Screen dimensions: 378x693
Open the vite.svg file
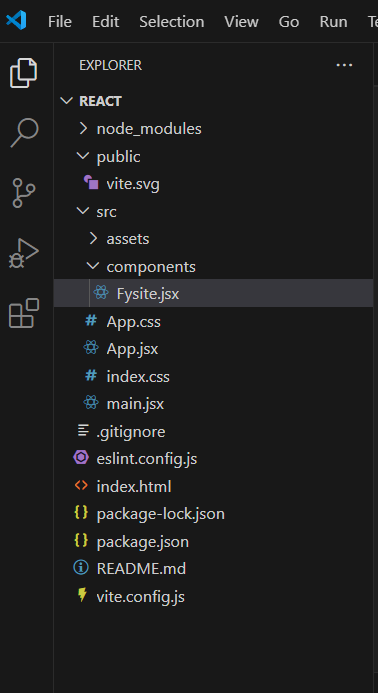[133, 184]
